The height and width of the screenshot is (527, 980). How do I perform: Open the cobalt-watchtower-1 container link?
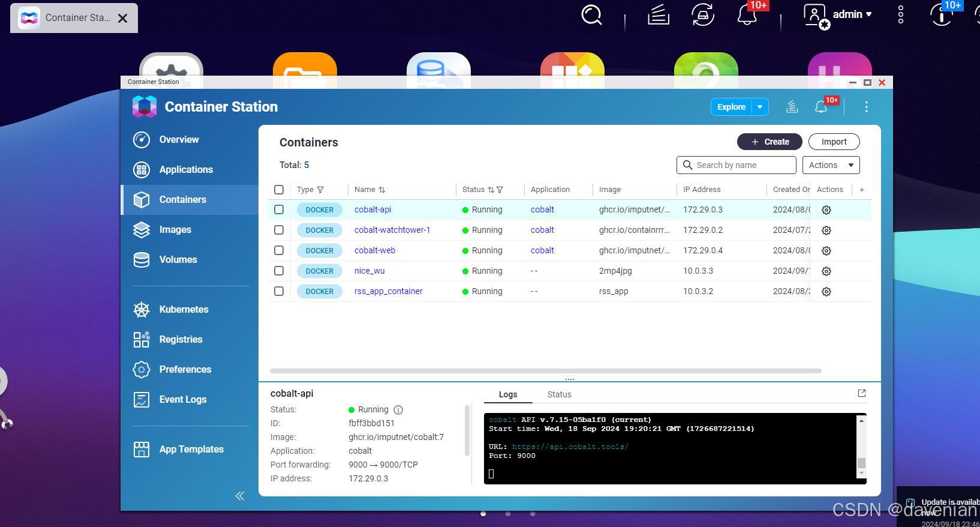point(392,230)
